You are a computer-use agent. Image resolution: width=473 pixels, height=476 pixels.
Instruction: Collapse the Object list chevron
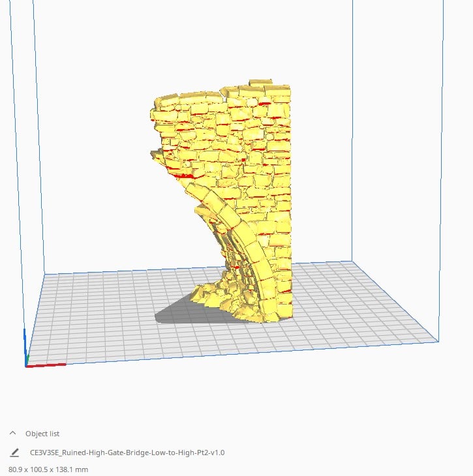12,434
